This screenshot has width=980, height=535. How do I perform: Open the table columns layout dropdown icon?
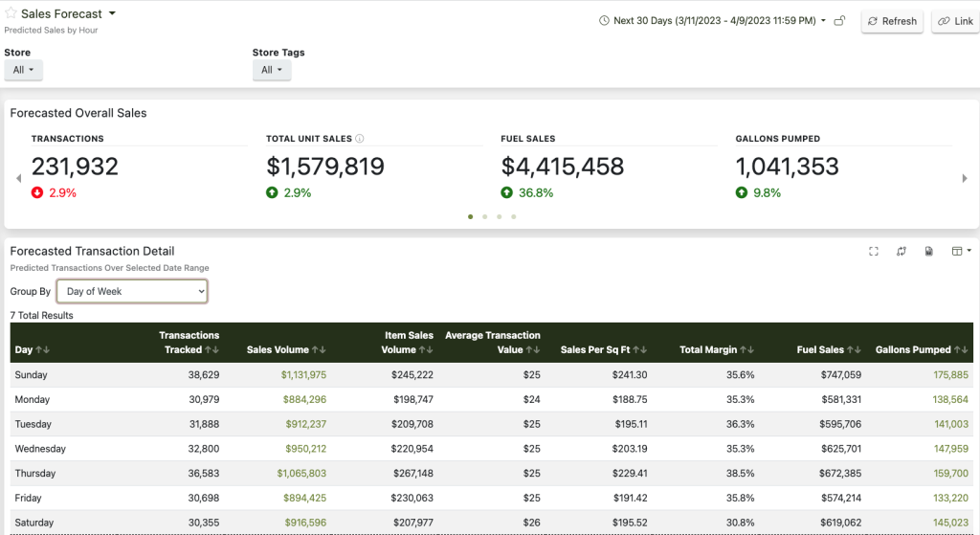pyautogui.click(x=961, y=252)
